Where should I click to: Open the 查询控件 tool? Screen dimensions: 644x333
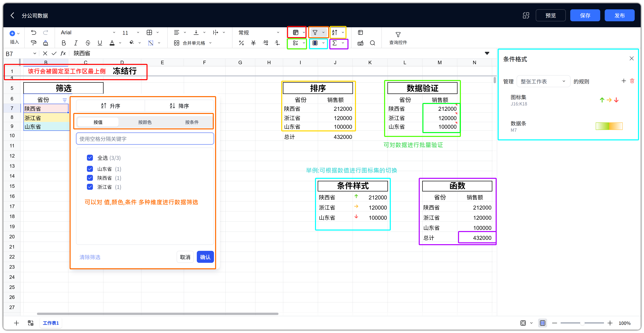(x=398, y=38)
